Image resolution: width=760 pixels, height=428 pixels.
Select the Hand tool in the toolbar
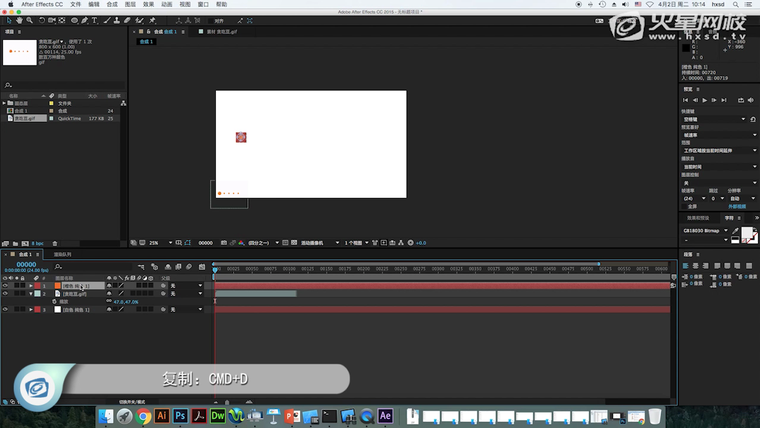19,19
